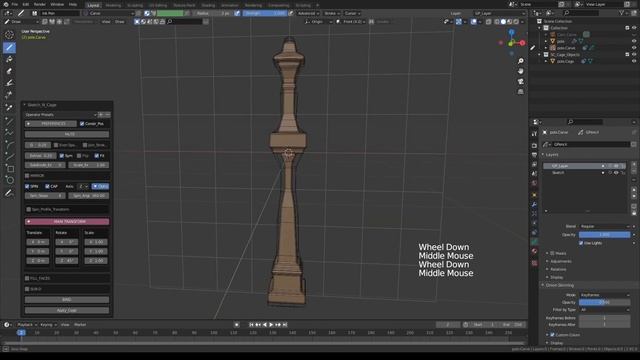Enable the MIRROR checkbox
The width and height of the screenshot is (640, 360).
click(27, 176)
